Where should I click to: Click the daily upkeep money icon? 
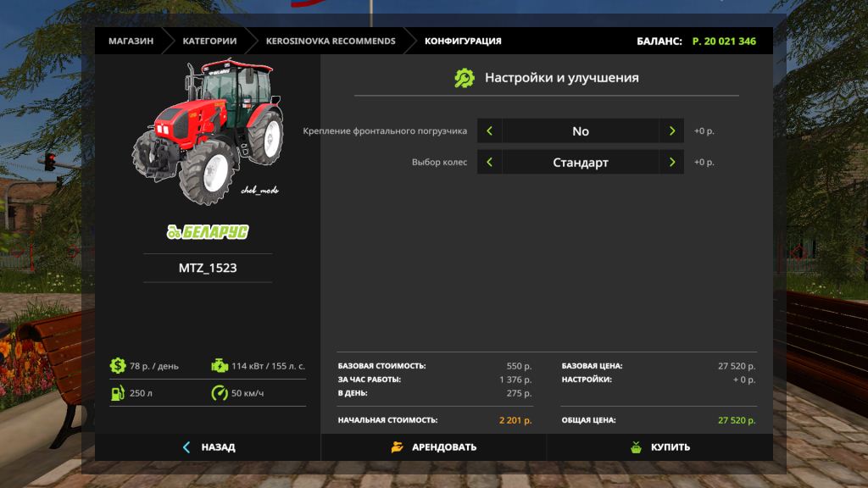tap(117, 366)
